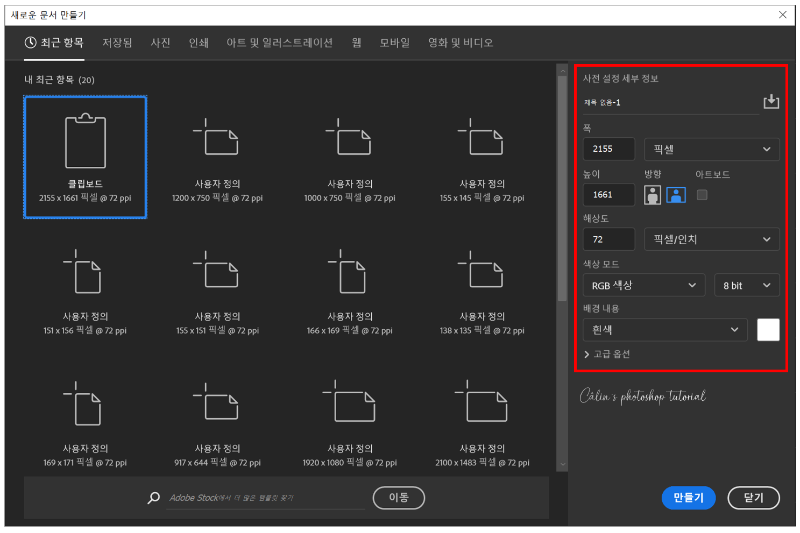Open the 흰색 background contents dropdown
Viewport: 800px width, 533px height.
(x=665, y=329)
